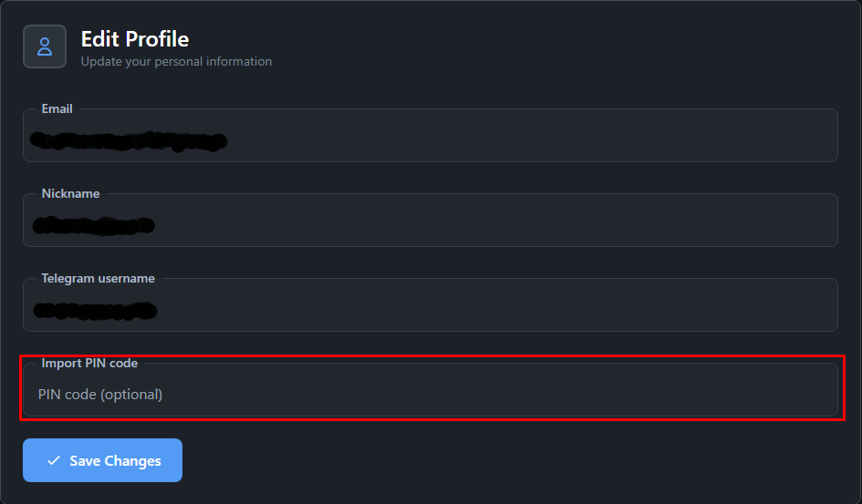Save the profile changes
This screenshot has height=504, width=862.
pos(102,460)
